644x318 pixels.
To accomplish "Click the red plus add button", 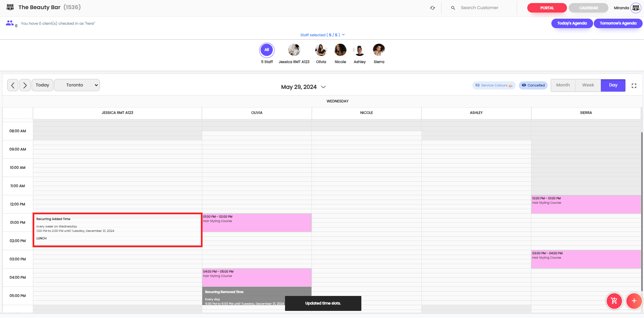I will tap(634, 301).
